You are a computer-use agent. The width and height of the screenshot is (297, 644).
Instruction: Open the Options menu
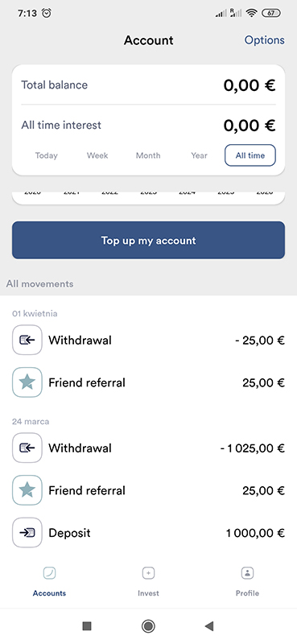tap(265, 40)
